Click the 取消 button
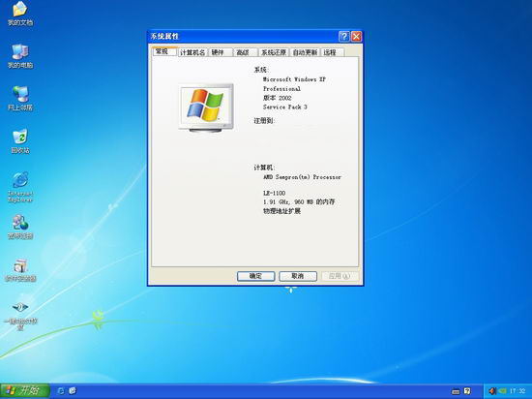 coord(298,276)
